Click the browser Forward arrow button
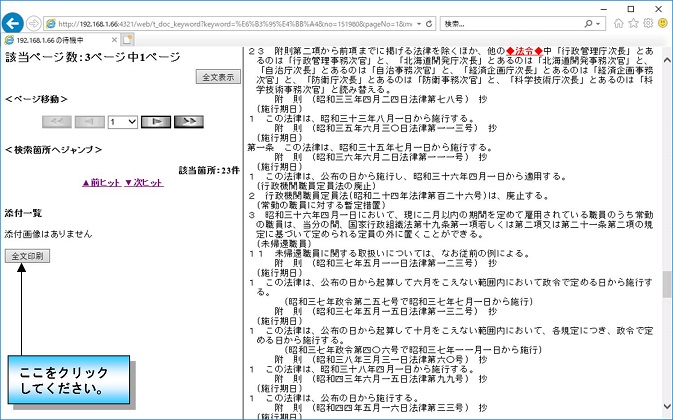Image resolution: width=673 pixels, height=420 pixels. 34,21
